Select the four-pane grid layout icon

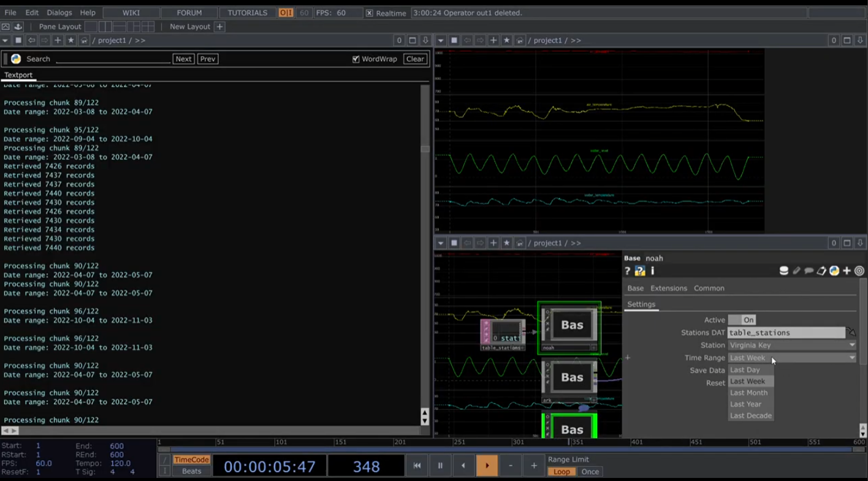[148, 26]
